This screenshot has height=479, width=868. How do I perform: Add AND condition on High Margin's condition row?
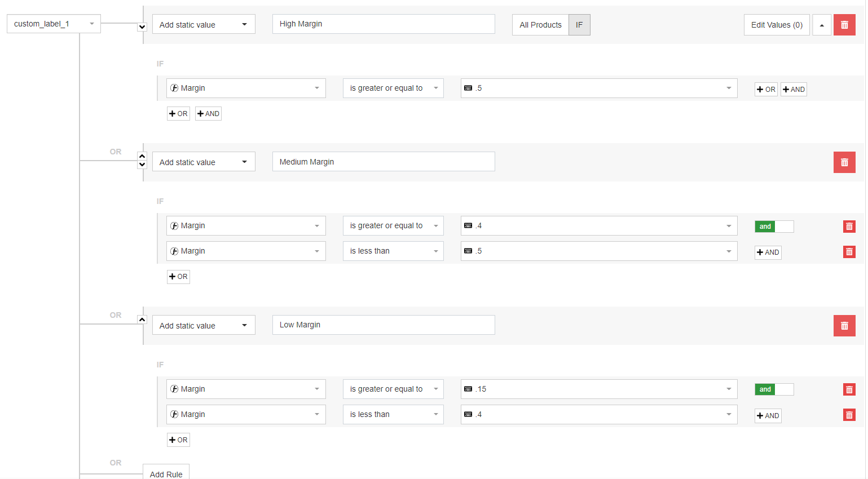794,90
